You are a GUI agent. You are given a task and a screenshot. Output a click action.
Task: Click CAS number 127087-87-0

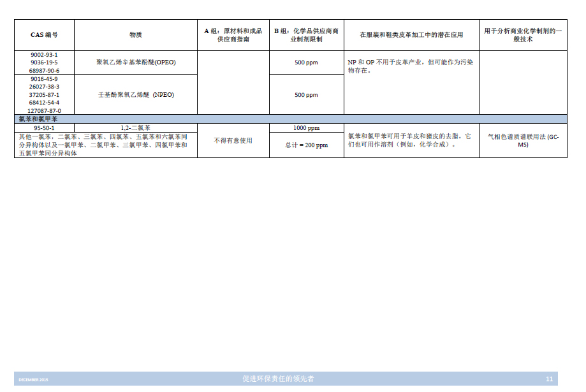coord(44,110)
